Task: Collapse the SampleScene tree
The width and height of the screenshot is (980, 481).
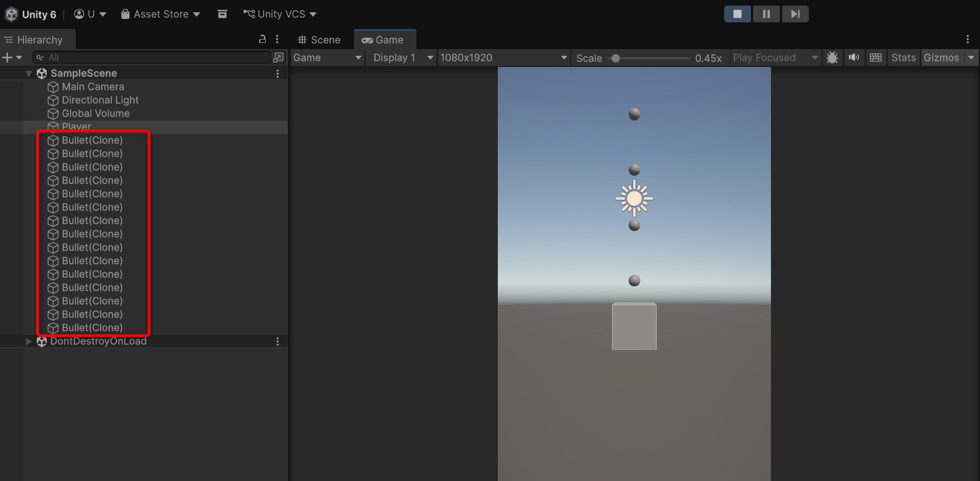Action: (x=28, y=73)
